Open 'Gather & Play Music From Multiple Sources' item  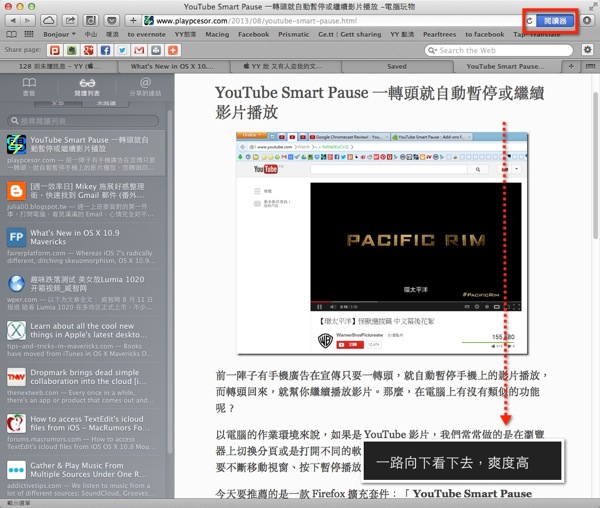[82, 478]
